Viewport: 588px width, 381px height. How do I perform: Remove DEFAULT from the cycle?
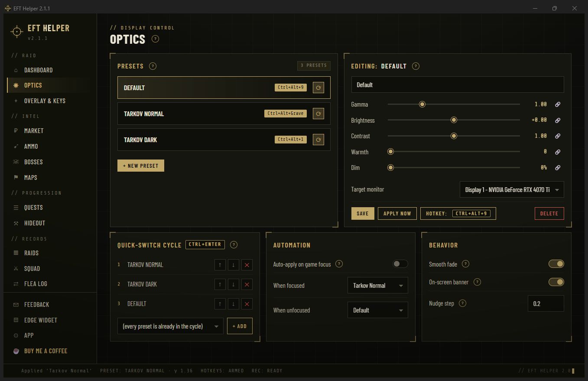coord(247,304)
